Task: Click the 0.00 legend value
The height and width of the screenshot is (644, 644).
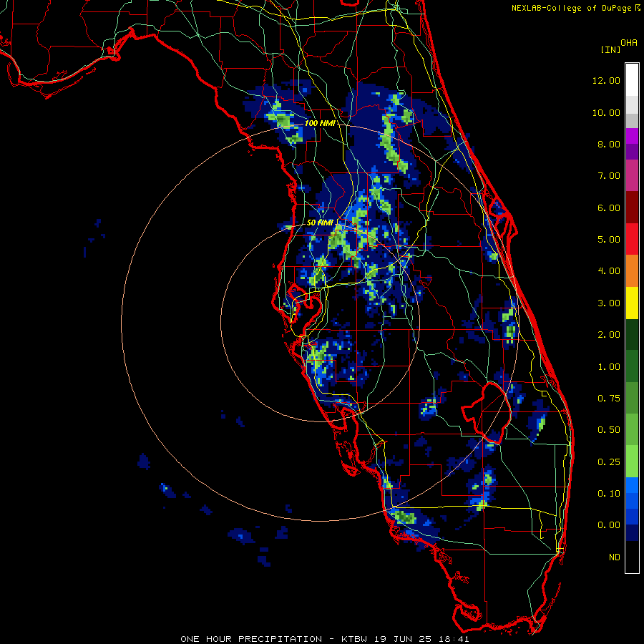Action: point(609,525)
